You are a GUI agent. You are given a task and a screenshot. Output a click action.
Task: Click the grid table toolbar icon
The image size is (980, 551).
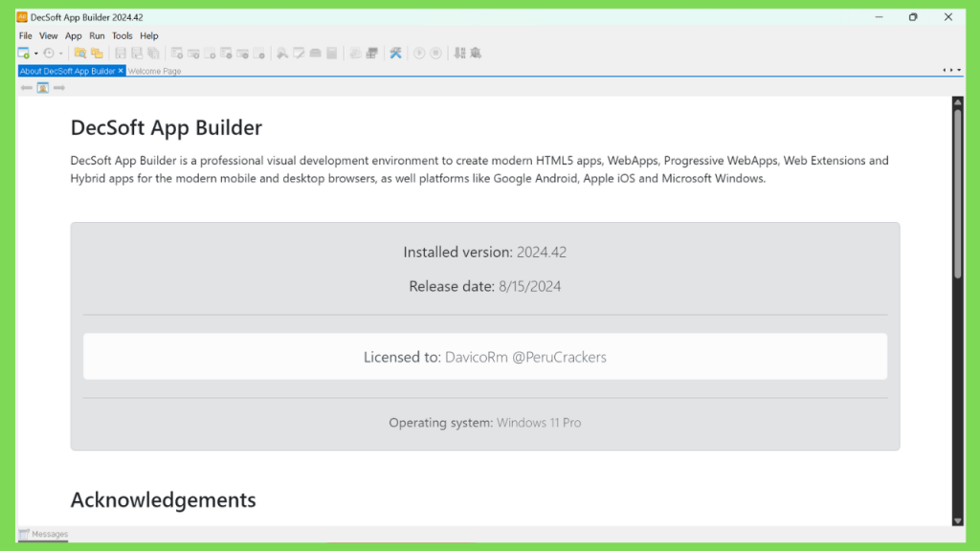click(x=372, y=54)
